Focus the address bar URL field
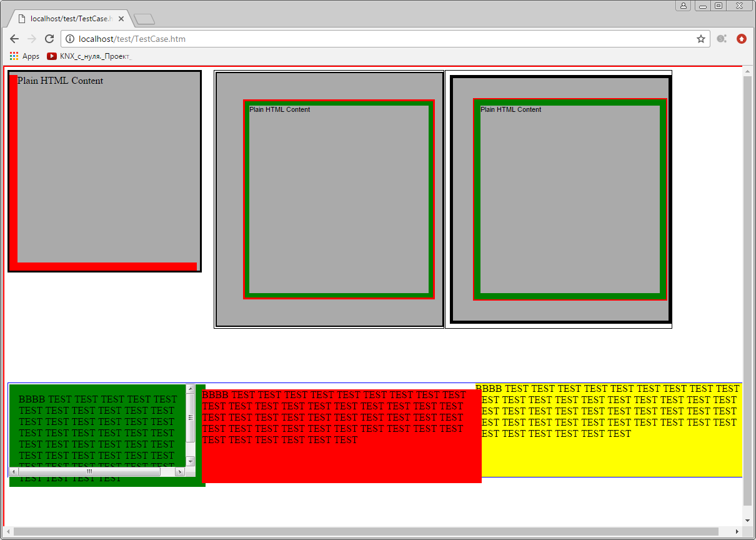The height and width of the screenshot is (540, 756). coord(375,39)
